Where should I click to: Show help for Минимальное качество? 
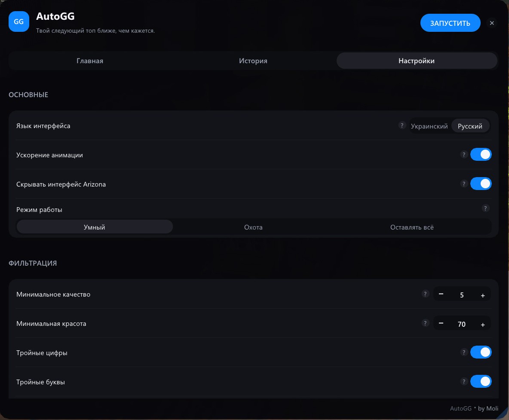(425, 294)
